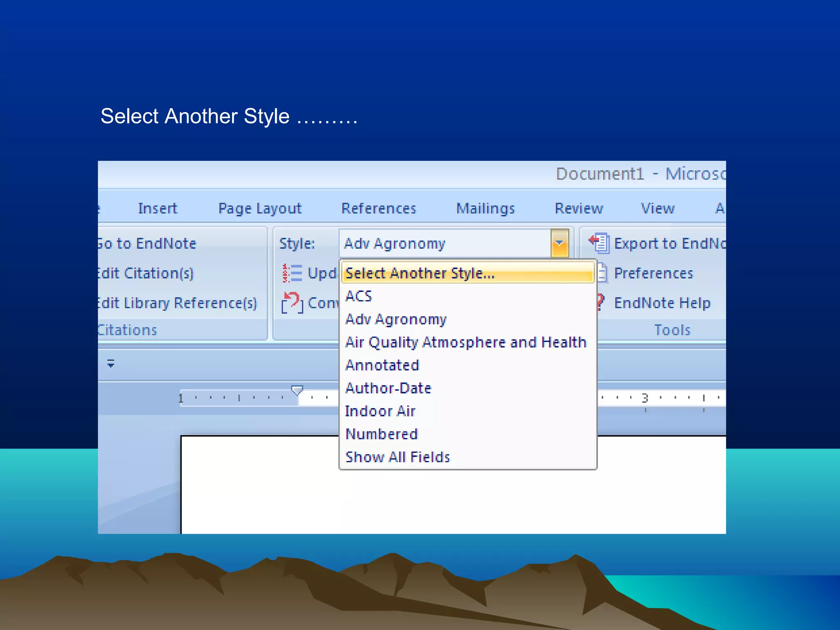Select the ACS style option

[x=359, y=296]
